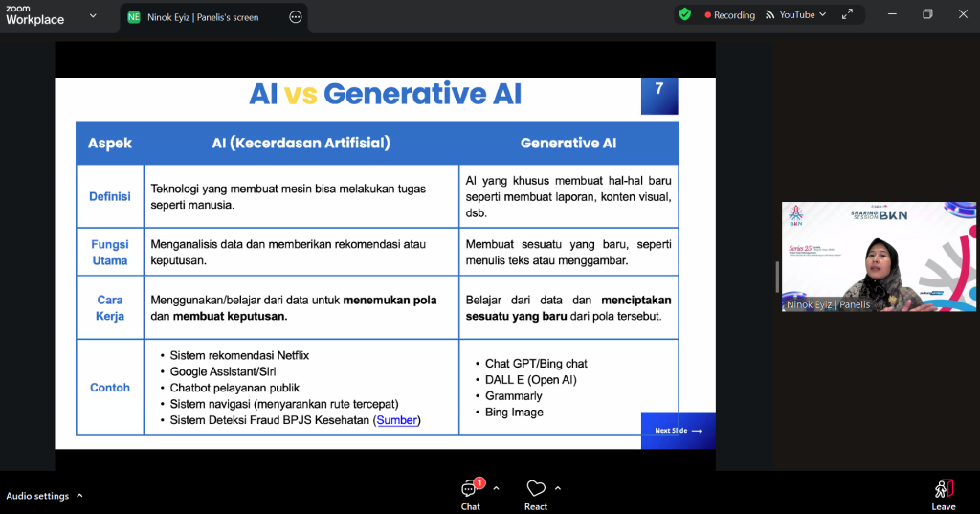980x514 pixels.
Task: Click the 'Fungsi Utama' row label
Action: pos(110,253)
